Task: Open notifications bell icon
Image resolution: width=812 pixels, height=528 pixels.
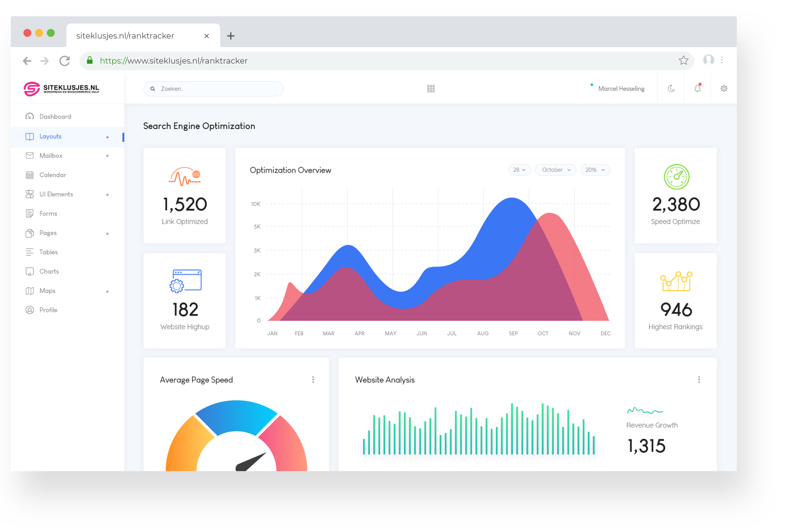Action: pyautogui.click(x=698, y=88)
